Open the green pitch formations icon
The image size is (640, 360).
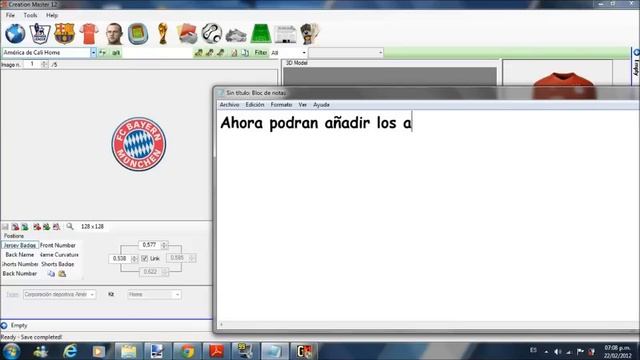[261, 33]
